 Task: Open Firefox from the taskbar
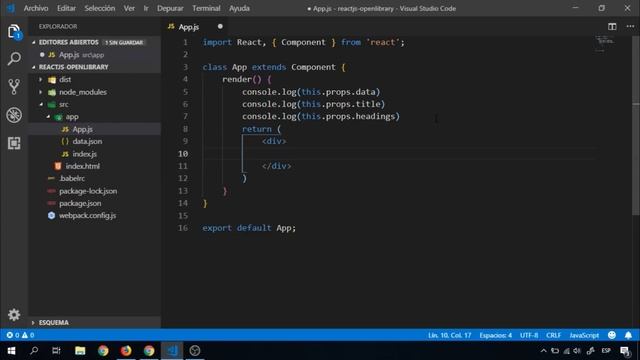126,351
